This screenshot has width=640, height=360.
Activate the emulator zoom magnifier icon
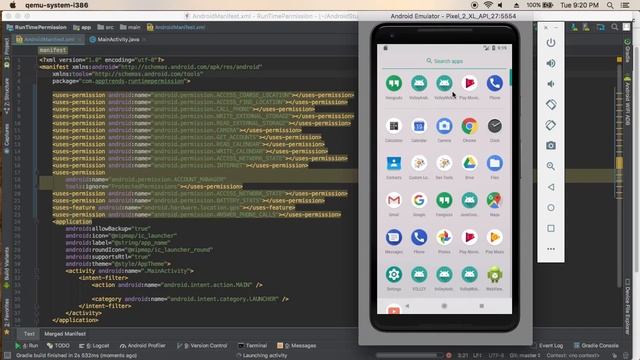click(x=551, y=166)
